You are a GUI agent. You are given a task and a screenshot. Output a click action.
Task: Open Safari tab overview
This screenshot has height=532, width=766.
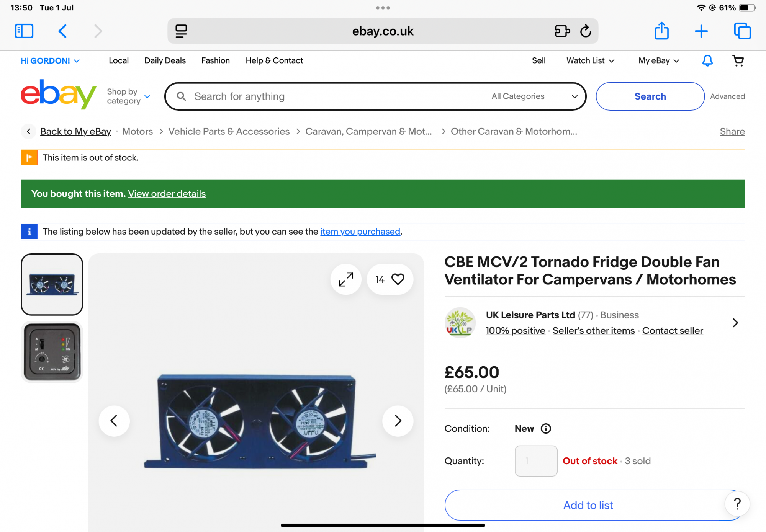pos(742,31)
